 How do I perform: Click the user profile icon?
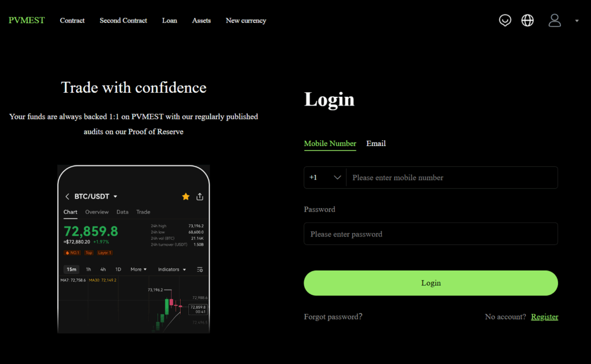click(x=555, y=21)
